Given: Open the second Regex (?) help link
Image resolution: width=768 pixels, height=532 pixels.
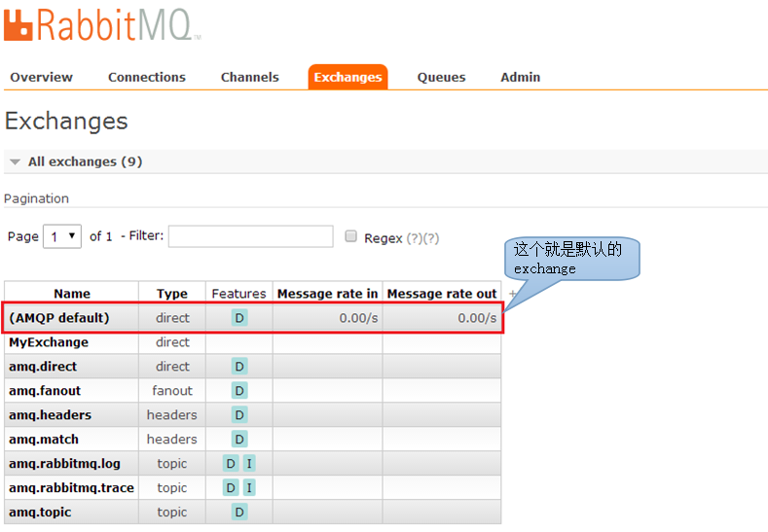Looking at the screenshot, I should coord(431,238).
